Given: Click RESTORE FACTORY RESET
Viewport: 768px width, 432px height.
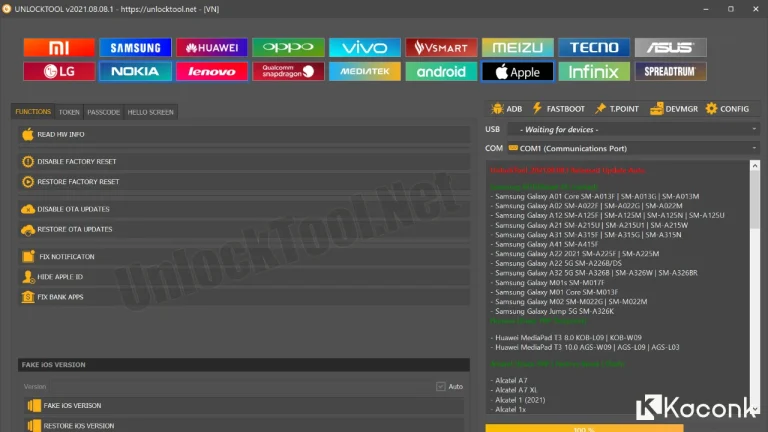Looking at the screenshot, I should pyautogui.click(x=244, y=182).
